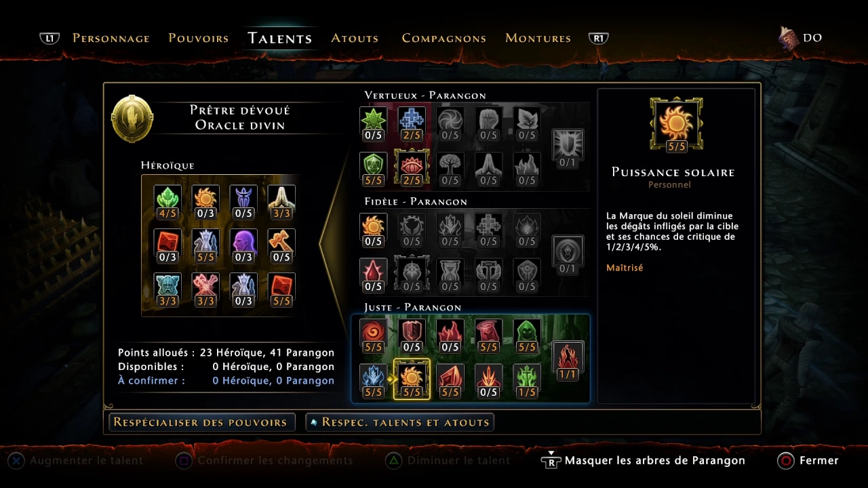Screen dimensions: 868x488
Task: Select the sun talent in Fidèle Parangon
Action: pos(374,229)
